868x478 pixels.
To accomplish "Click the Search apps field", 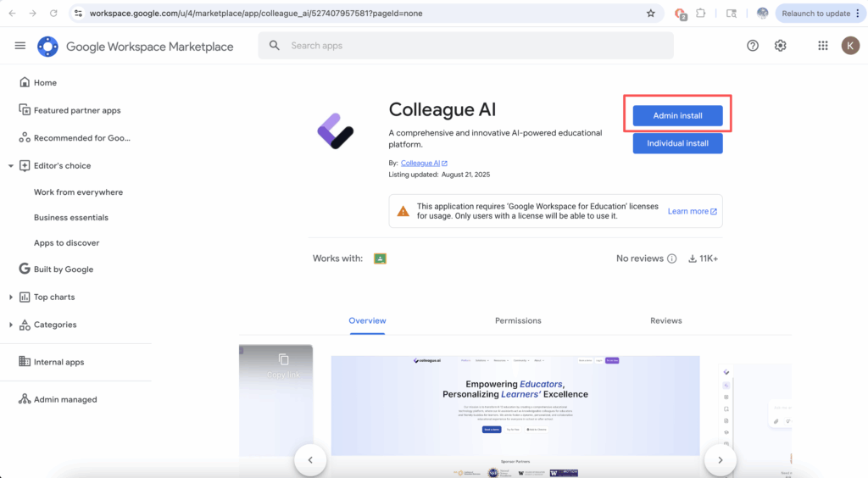I will [466, 46].
